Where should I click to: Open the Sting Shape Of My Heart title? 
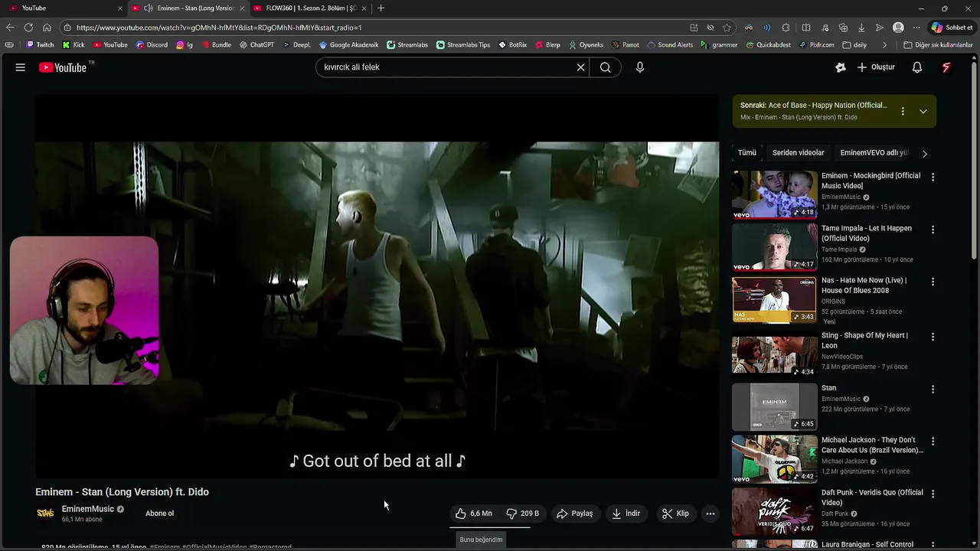[x=864, y=341]
